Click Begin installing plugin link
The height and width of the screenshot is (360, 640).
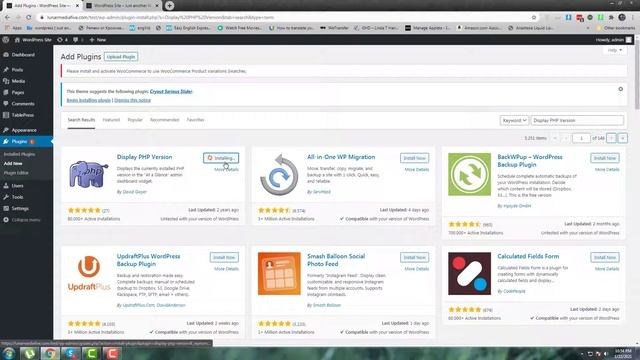[89, 100]
